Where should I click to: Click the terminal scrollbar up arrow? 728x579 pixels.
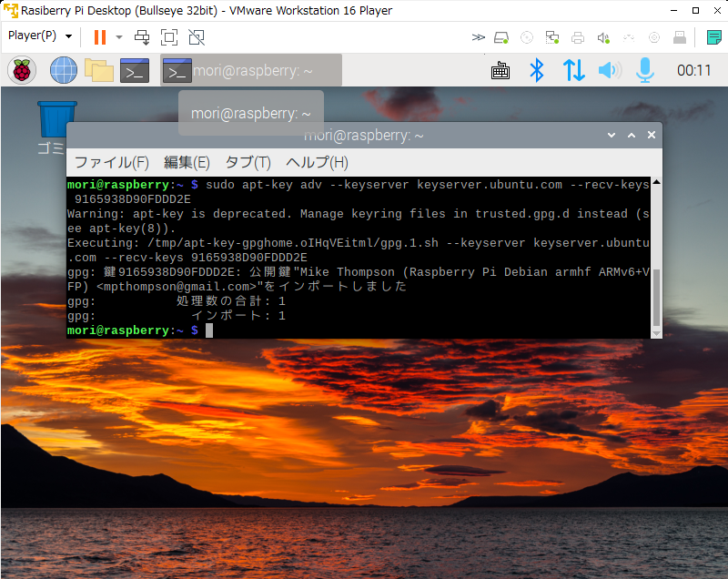click(656, 182)
